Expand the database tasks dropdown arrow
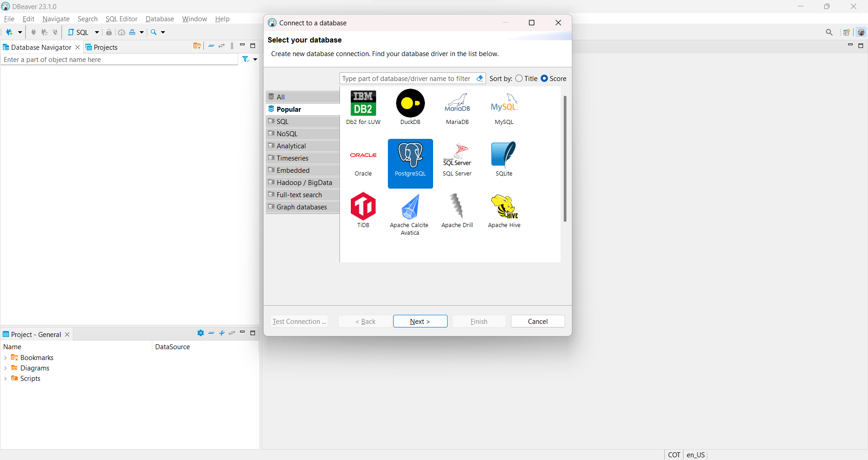The width and height of the screenshot is (868, 460). pyautogui.click(x=142, y=32)
